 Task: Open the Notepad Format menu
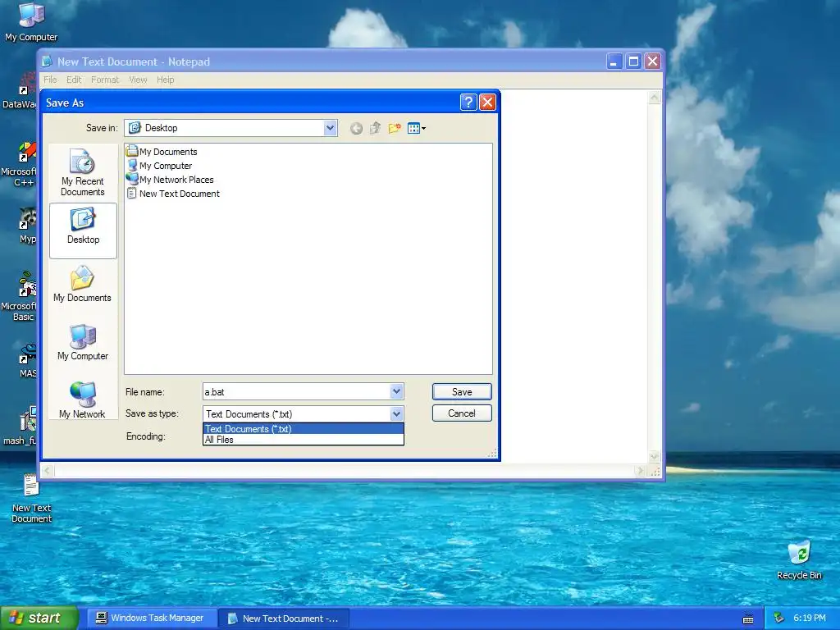click(x=105, y=80)
